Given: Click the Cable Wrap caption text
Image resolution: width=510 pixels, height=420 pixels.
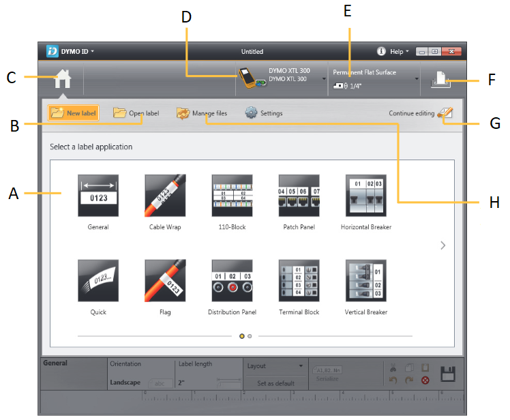Looking at the screenshot, I should pos(165,227).
